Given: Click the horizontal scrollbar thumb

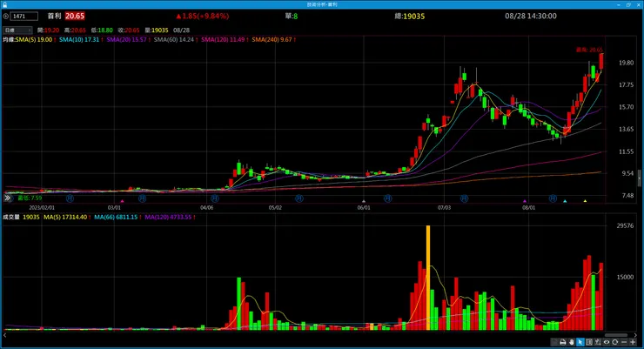Looking at the screenshot, I should tap(616, 335).
